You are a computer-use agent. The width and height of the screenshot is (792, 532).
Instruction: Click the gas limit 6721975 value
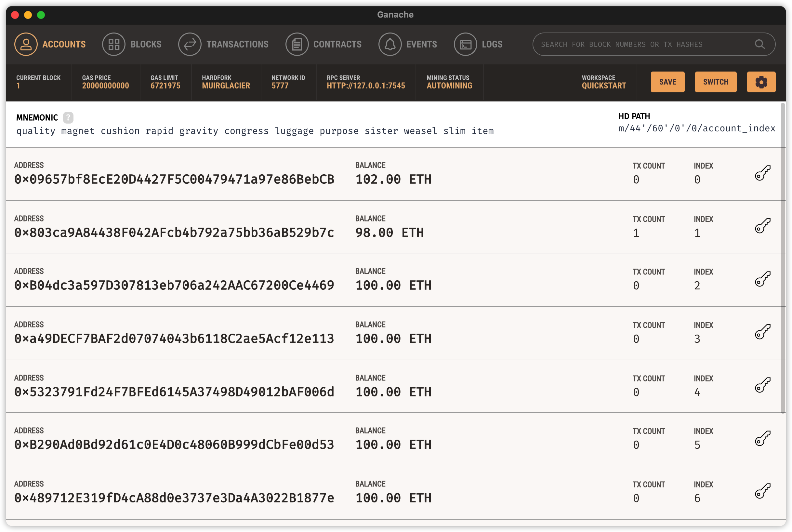(x=165, y=86)
